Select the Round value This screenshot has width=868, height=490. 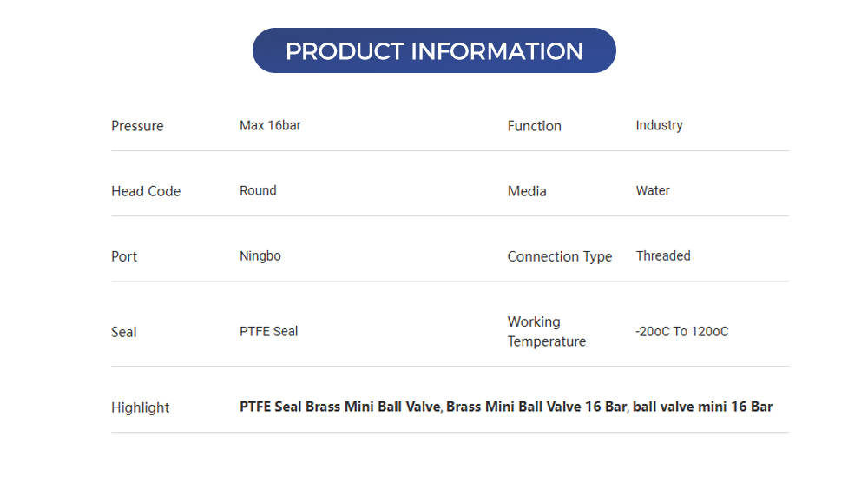pyautogui.click(x=258, y=190)
